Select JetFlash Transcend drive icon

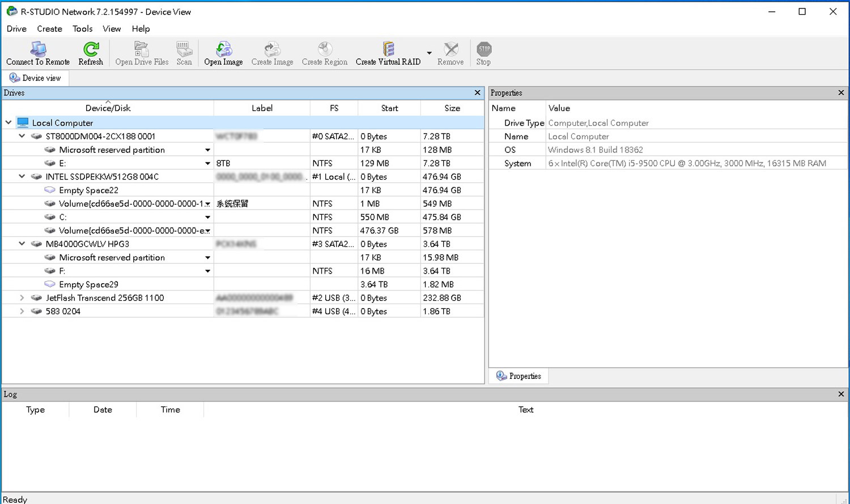(36, 297)
